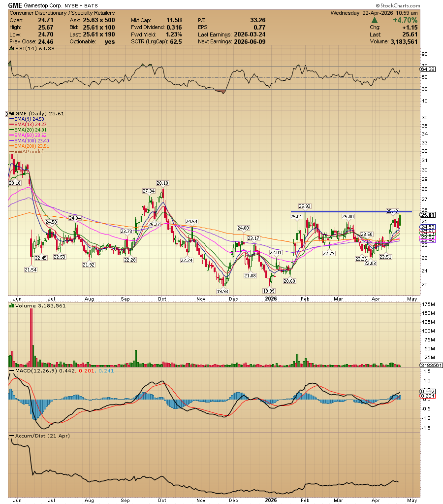Click the Gamestop Corp. company name
Screen dimensions: 443x504
coord(43,5)
